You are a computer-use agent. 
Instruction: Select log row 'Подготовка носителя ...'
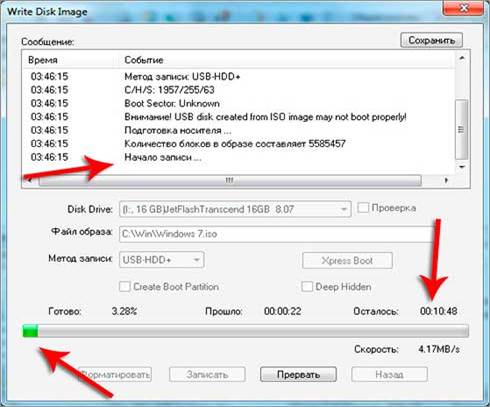tap(238, 130)
